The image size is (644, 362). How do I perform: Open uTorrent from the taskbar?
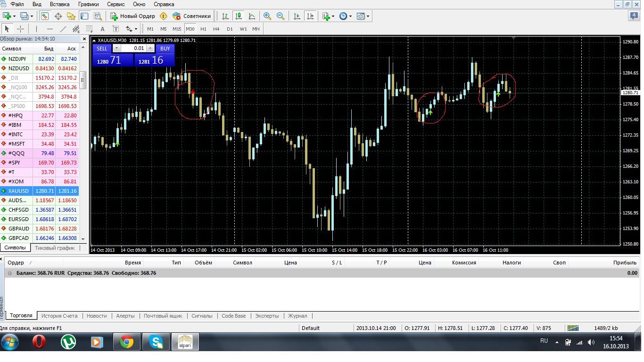pos(68,342)
